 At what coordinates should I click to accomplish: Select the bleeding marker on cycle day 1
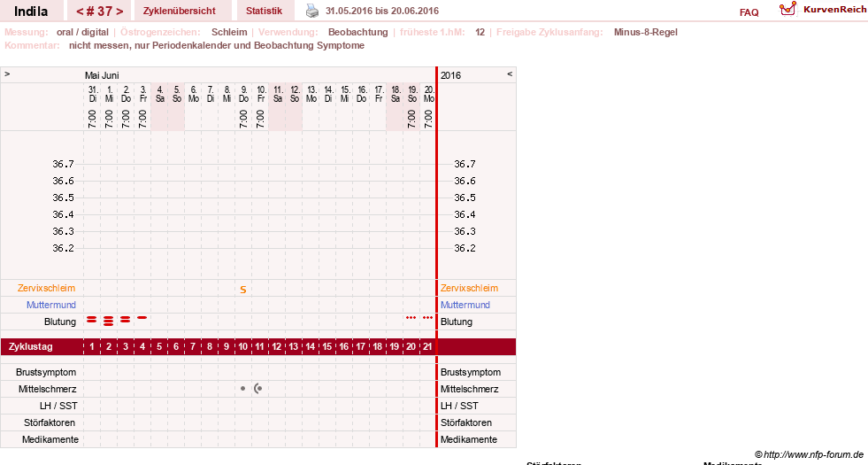click(x=92, y=319)
